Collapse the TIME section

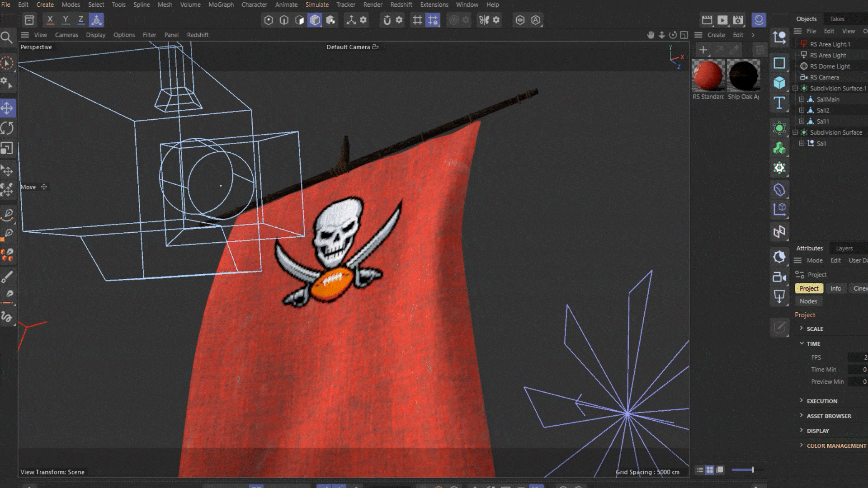tap(802, 343)
